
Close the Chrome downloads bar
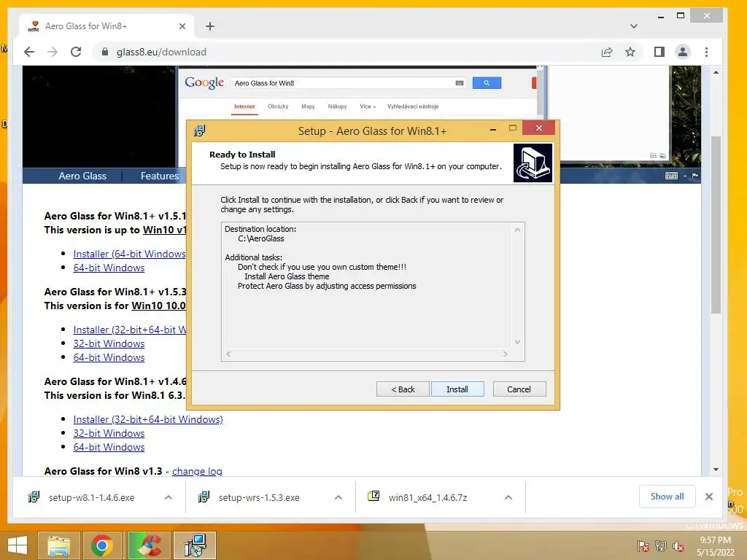[x=709, y=497]
